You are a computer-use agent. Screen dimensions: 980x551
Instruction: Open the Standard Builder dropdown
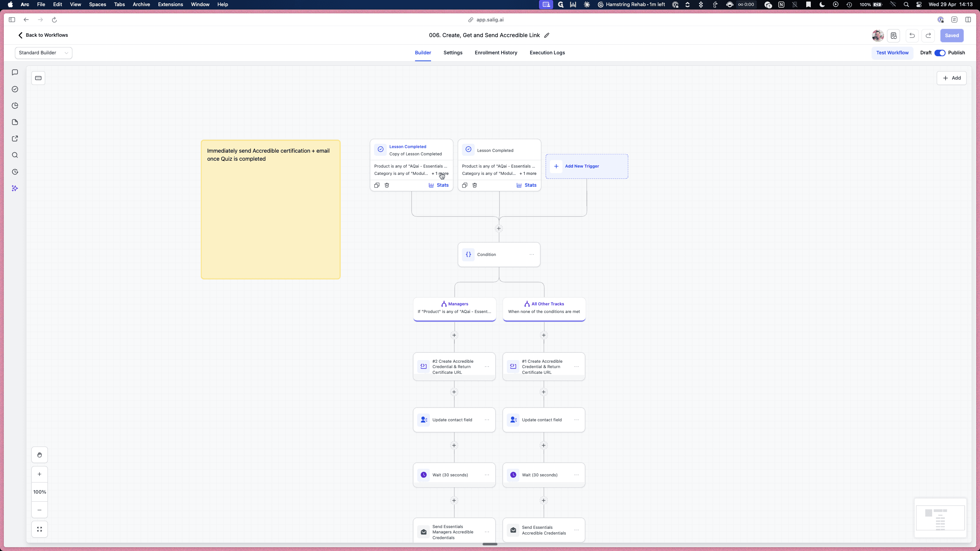pos(44,53)
